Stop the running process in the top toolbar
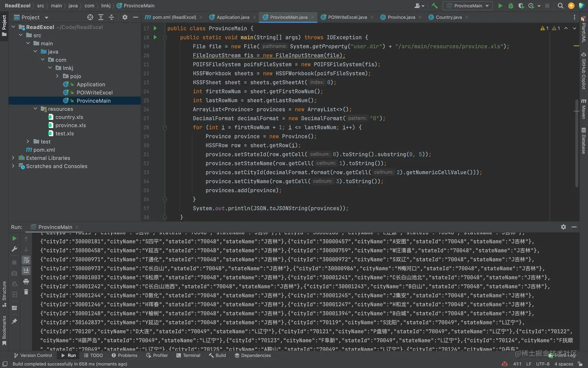 pyautogui.click(x=547, y=6)
